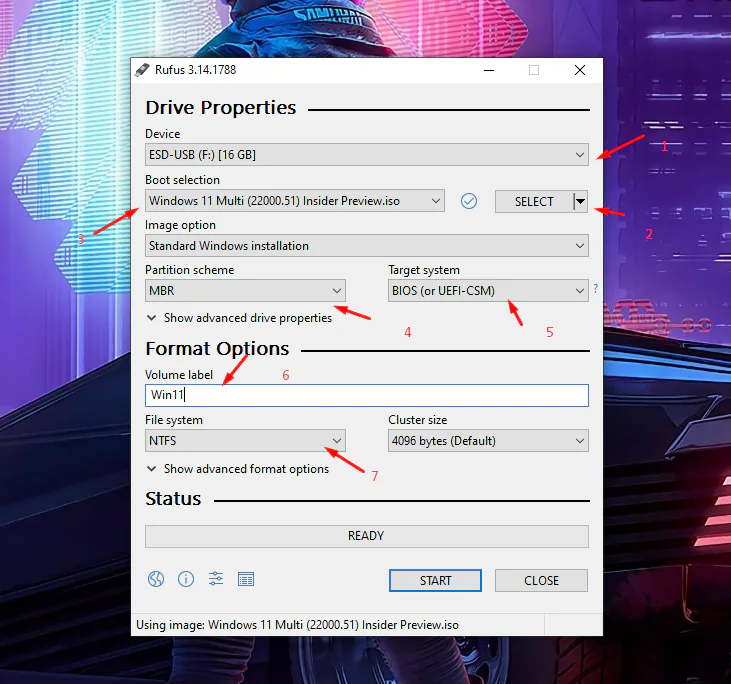731x684 pixels.
Task: Open the Rufus settings sliders icon
Action: pyautogui.click(x=216, y=579)
